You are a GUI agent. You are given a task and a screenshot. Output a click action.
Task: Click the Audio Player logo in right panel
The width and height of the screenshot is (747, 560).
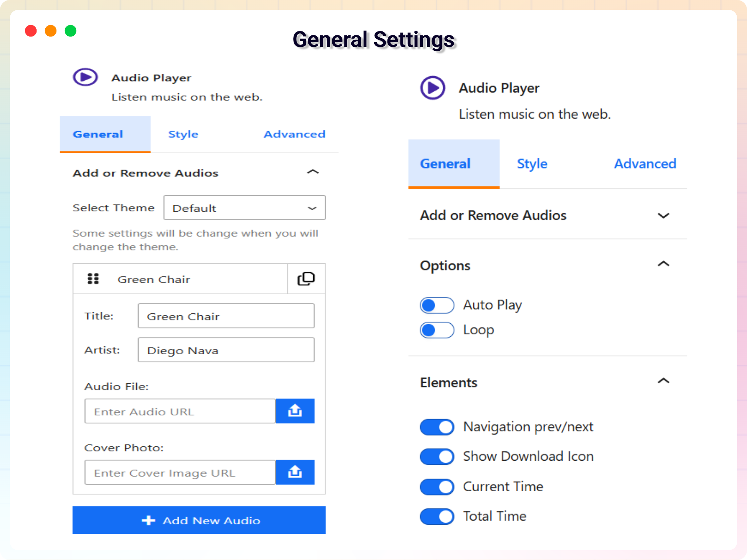click(433, 88)
